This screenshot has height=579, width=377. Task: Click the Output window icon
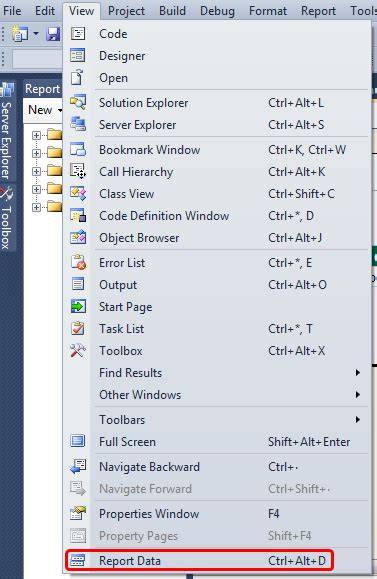click(78, 284)
